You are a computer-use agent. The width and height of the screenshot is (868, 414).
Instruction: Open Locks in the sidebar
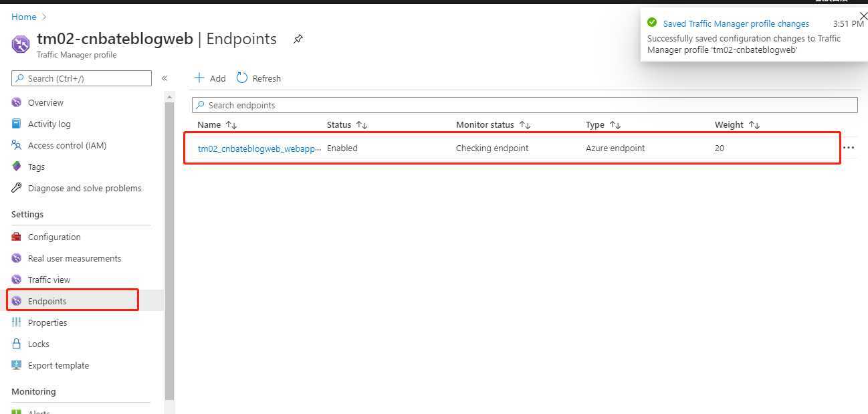pyautogui.click(x=39, y=344)
